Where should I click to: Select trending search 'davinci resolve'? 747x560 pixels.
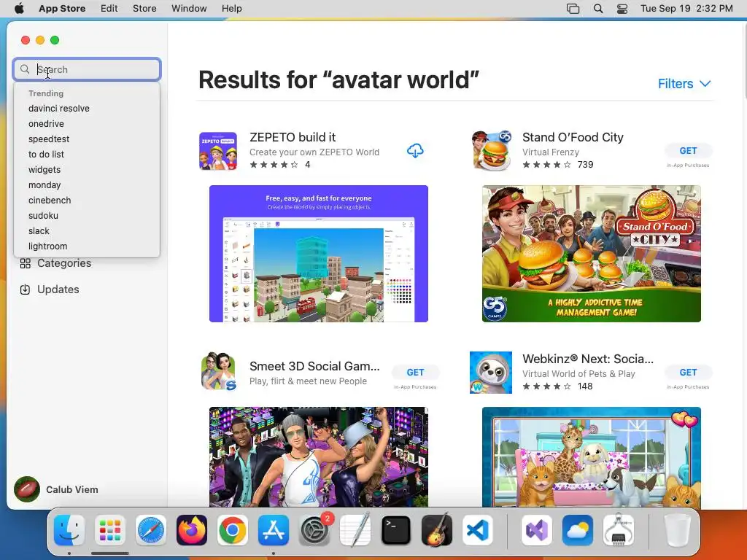pyautogui.click(x=59, y=109)
